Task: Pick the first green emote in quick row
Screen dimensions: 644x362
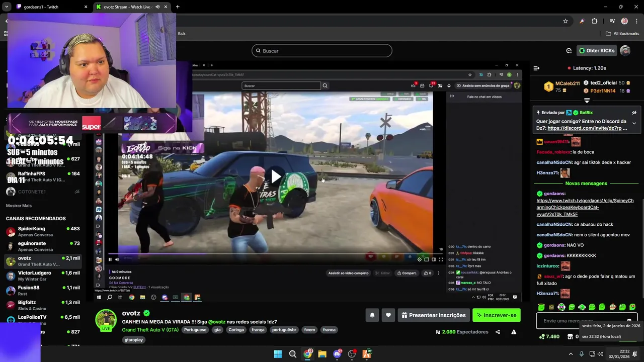Action: [x=541, y=307]
